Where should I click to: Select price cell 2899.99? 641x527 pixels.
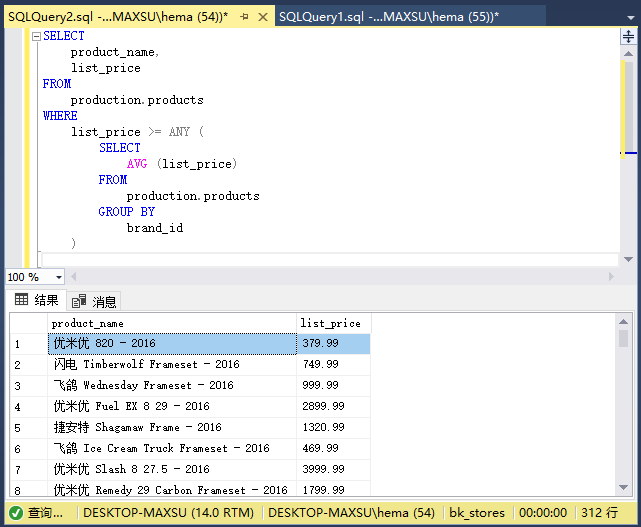pos(334,407)
